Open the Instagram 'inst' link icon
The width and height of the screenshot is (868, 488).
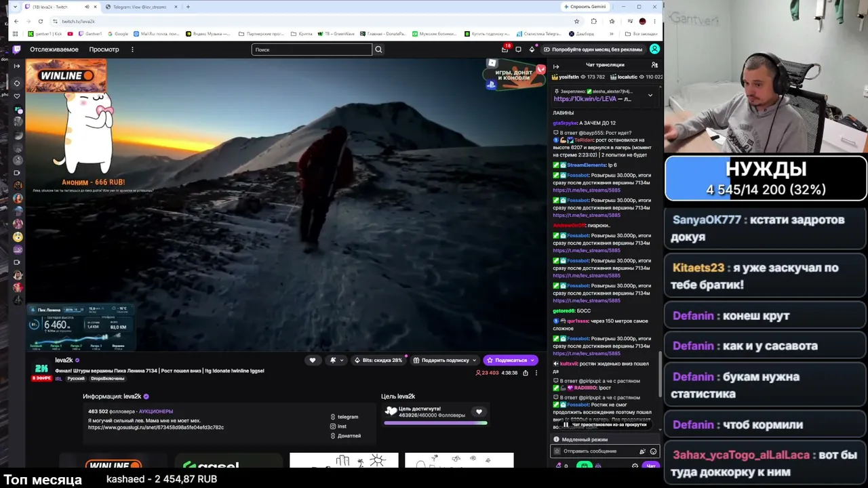point(333,426)
